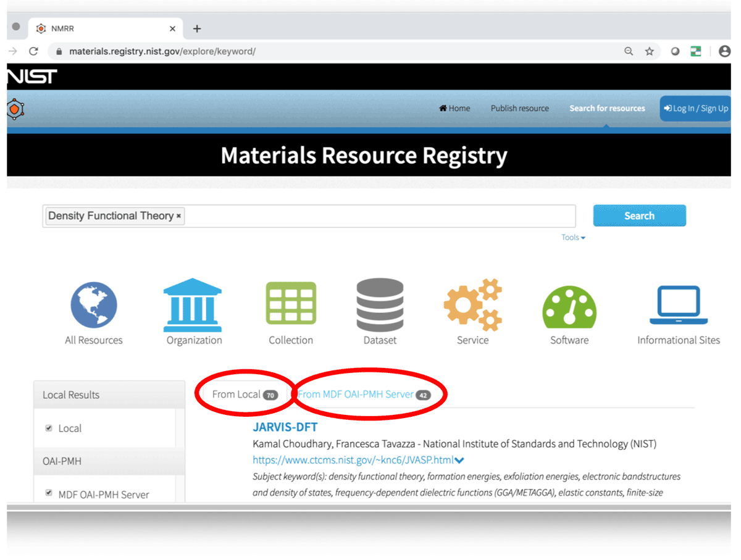Image resolution: width=741 pixels, height=560 pixels.
Task: Open Search for resources menu item
Action: coord(607,108)
